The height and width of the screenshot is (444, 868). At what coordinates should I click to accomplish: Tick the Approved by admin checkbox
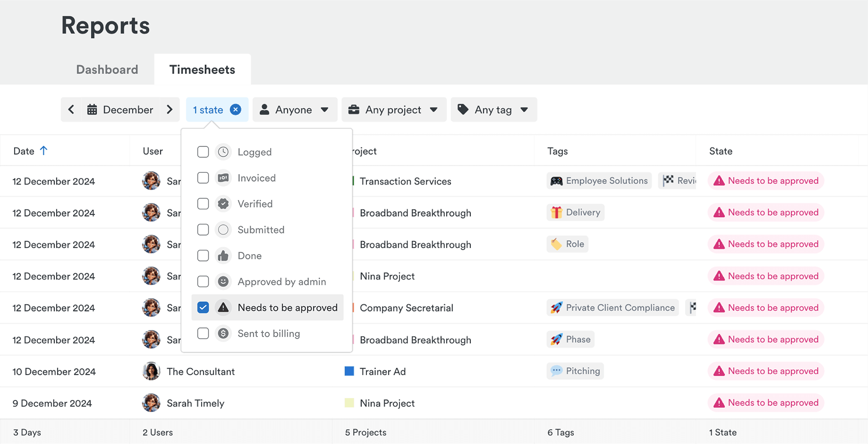(203, 281)
